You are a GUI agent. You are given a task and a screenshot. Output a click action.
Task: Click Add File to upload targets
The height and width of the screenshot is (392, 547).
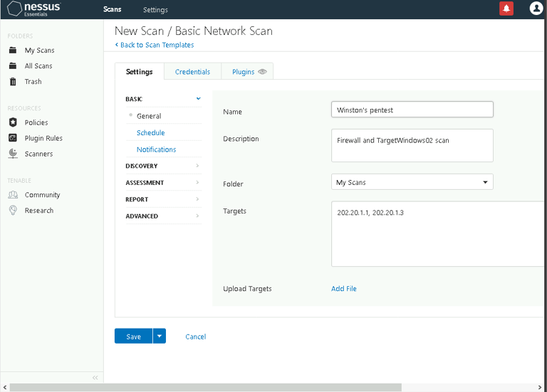(x=344, y=289)
